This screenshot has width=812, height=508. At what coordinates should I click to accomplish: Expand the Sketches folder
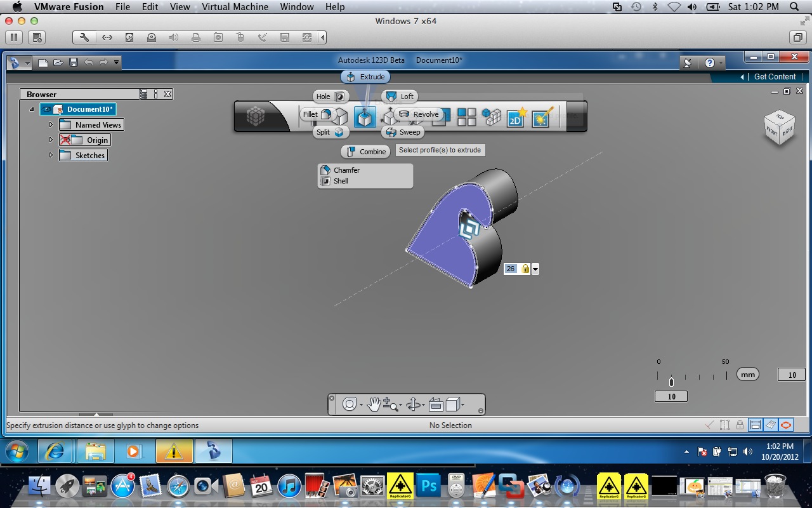[51, 155]
